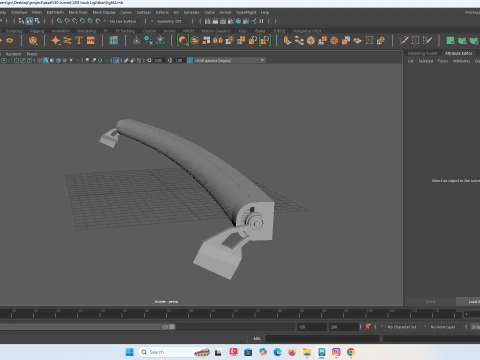Click the orange star-shaped shelf icon
The width and height of the screenshot is (480, 360).
point(56,41)
